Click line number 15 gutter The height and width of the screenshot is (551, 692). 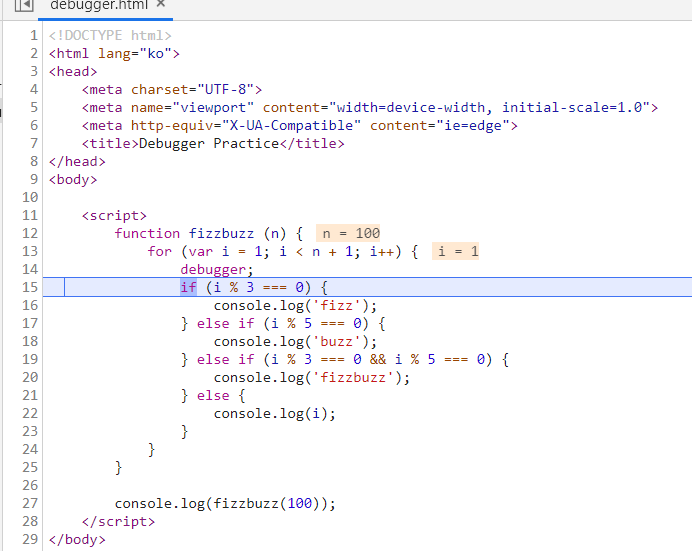(30, 288)
